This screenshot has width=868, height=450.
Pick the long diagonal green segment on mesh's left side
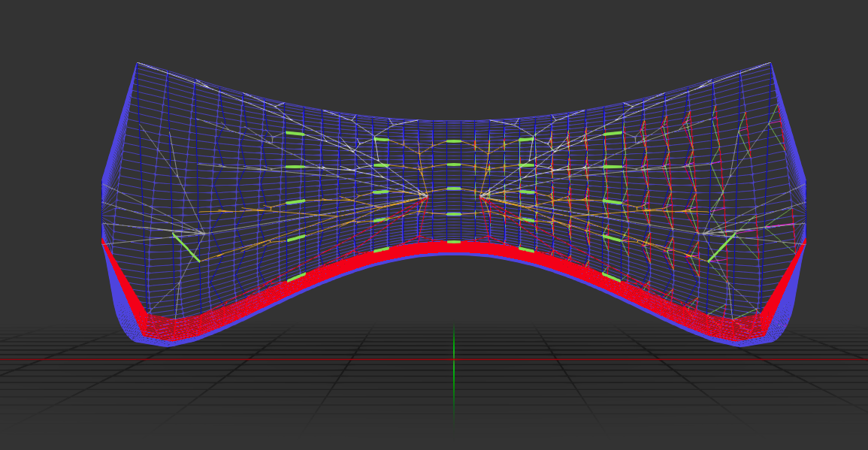pyautogui.click(x=186, y=247)
